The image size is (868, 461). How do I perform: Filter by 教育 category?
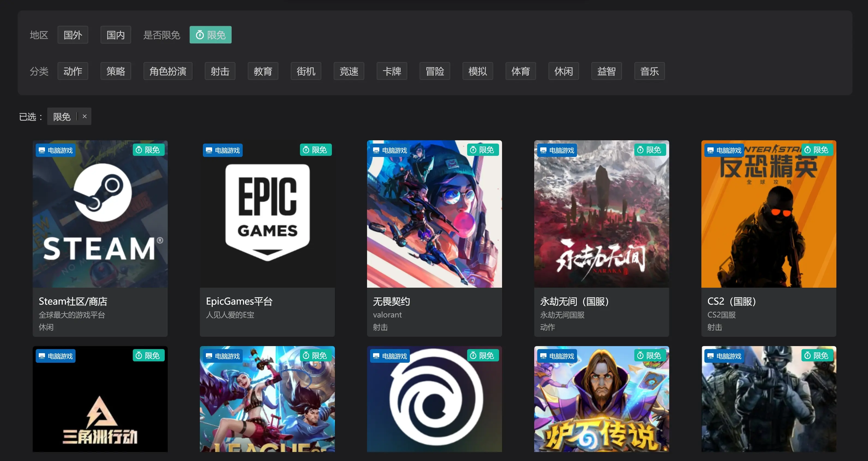pyautogui.click(x=263, y=71)
